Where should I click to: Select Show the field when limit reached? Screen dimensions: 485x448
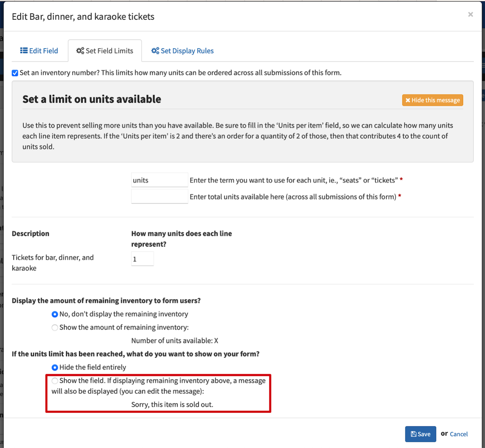click(55, 381)
